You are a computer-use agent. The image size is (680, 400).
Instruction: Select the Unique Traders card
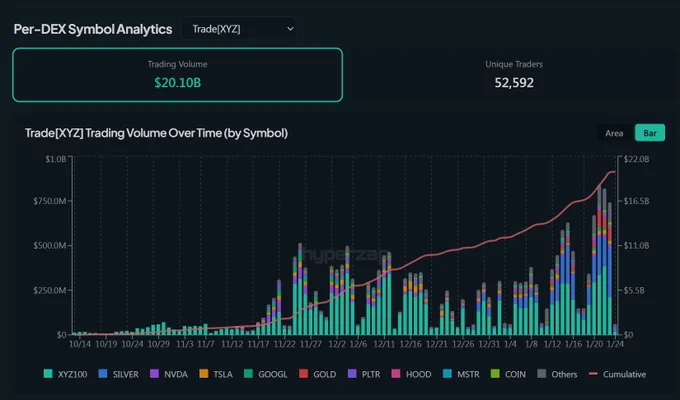click(514, 75)
